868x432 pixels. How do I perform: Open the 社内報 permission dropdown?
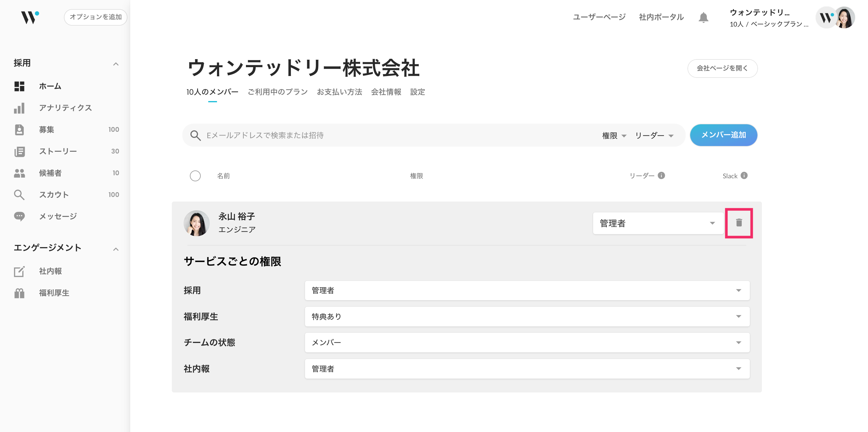pyautogui.click(x=527, y=369)
